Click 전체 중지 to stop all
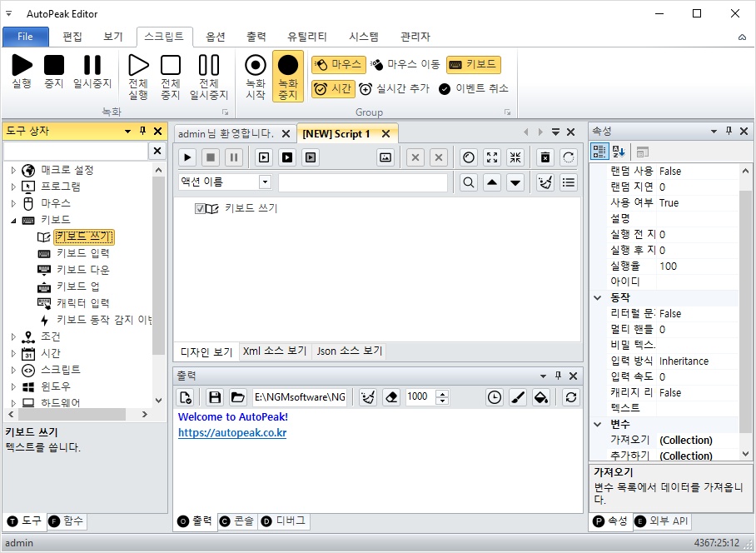Image resolution: width=756 pixels, height=553 pixels. point(170,77)
